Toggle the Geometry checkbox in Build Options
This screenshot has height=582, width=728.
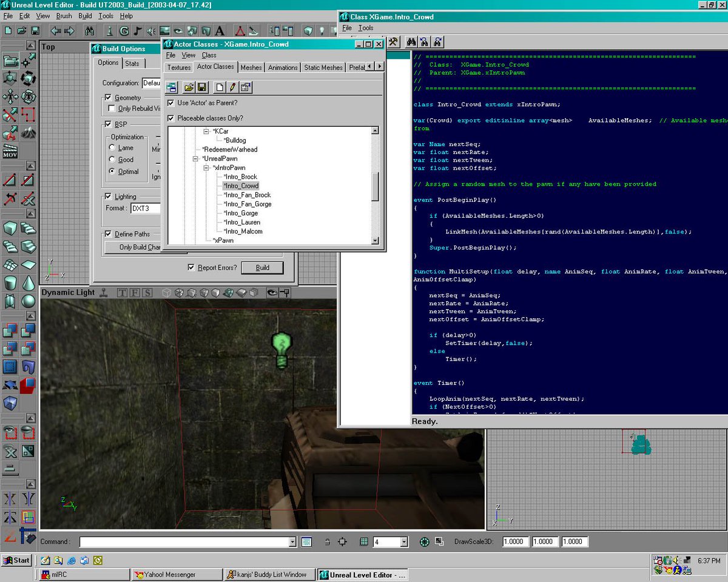109,98
